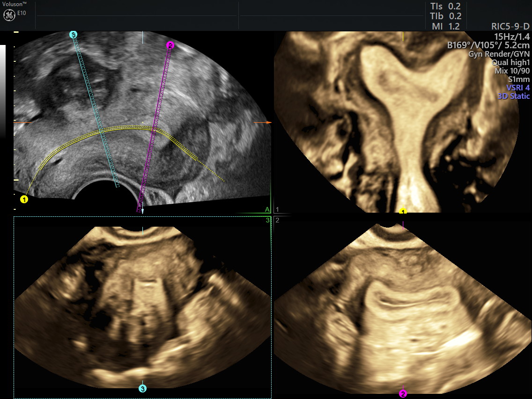Select magenta marker 2 atop the magenta line
The image size is (532, 399).
click(170, 45)
